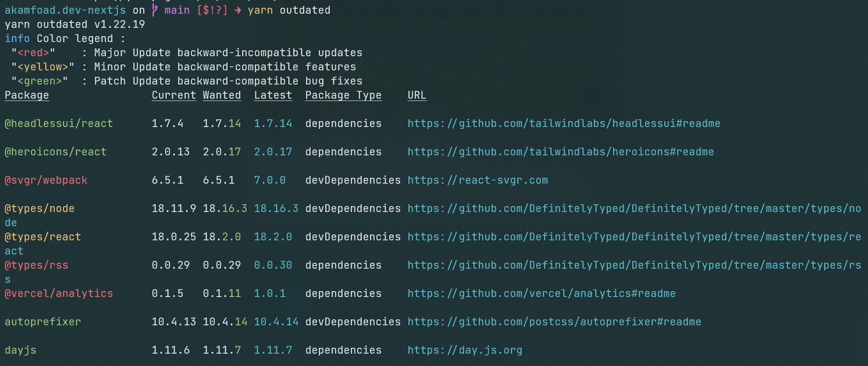Click wanted version 18.16.3 for types/node

pos(225,208)
